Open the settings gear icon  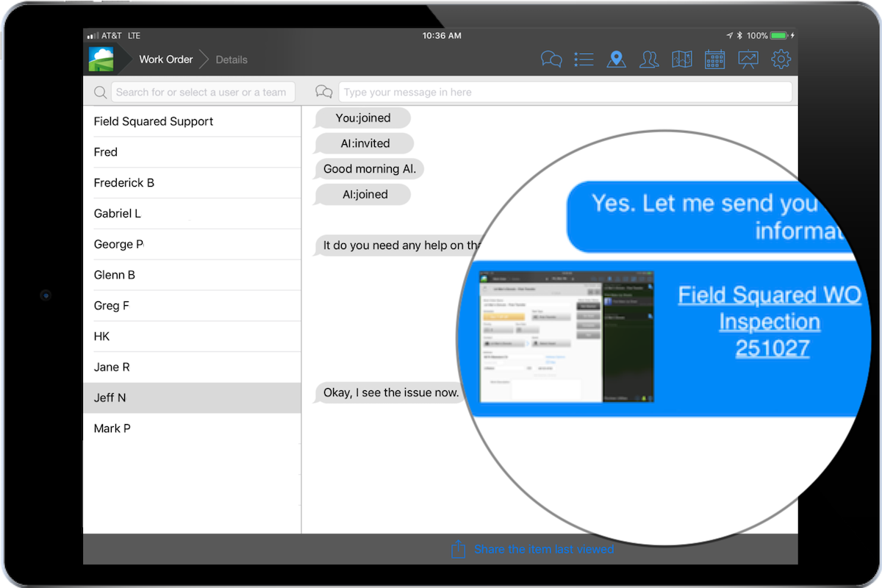(781, 59)
